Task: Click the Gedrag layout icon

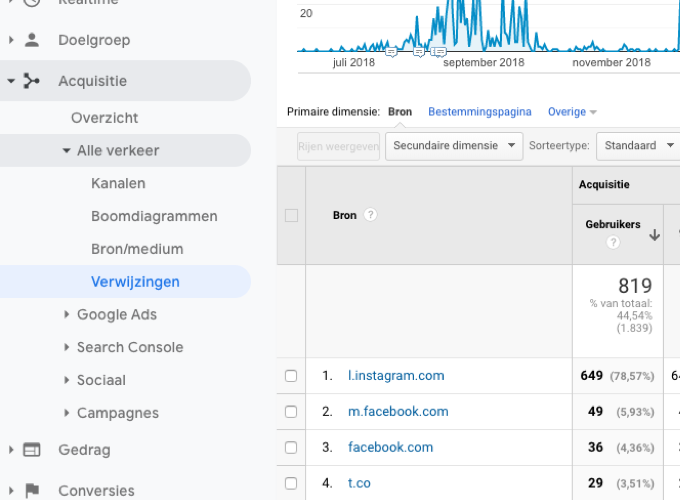Action: coord(32,450)
